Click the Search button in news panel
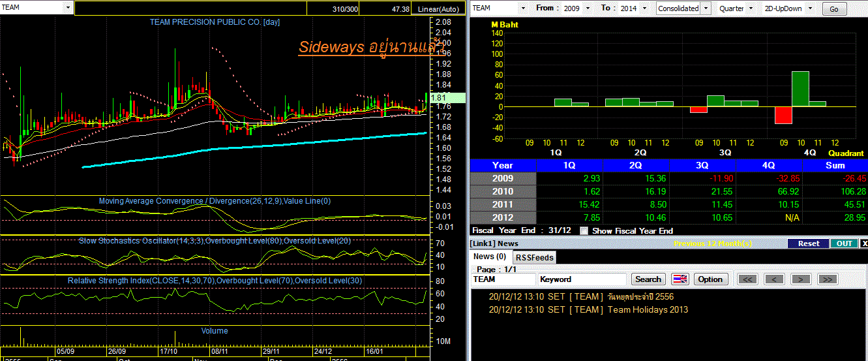Screen dimensions: 868x361 click(x=648, y=279)
